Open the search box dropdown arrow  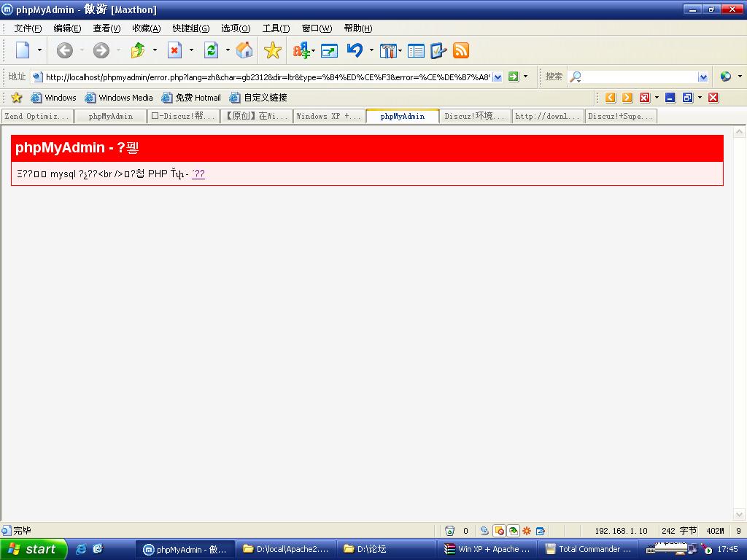tap(703, 77)
